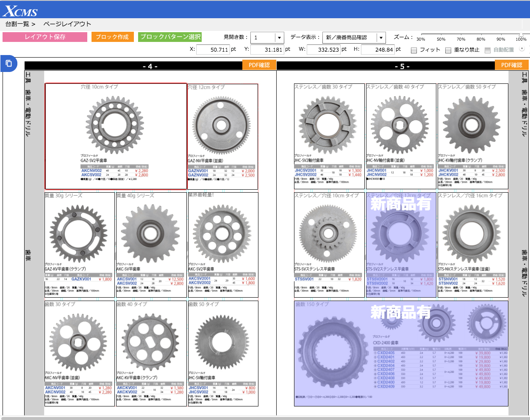The width and height of the screenshot is (530, 420).
Task: Select the 歯数 40 タイプ block on page 4
Action: pyautogui.click(x=151, y=354)
